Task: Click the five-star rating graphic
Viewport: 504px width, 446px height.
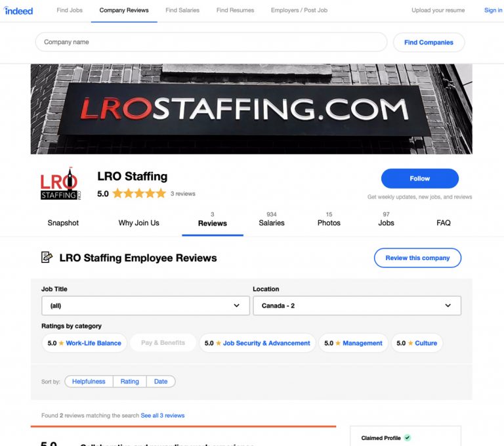Action: point(139,193)
